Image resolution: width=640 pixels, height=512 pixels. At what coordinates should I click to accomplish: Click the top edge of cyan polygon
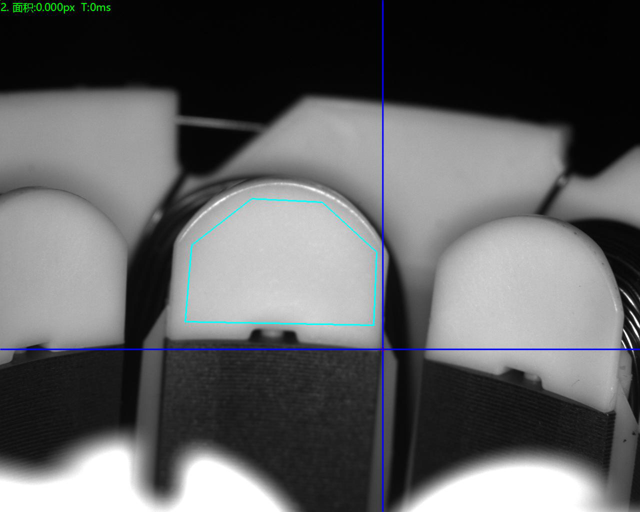point(287,201)
